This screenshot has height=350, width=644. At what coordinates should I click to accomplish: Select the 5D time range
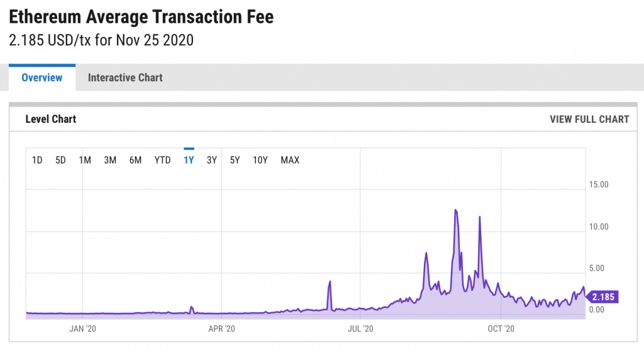60,161
